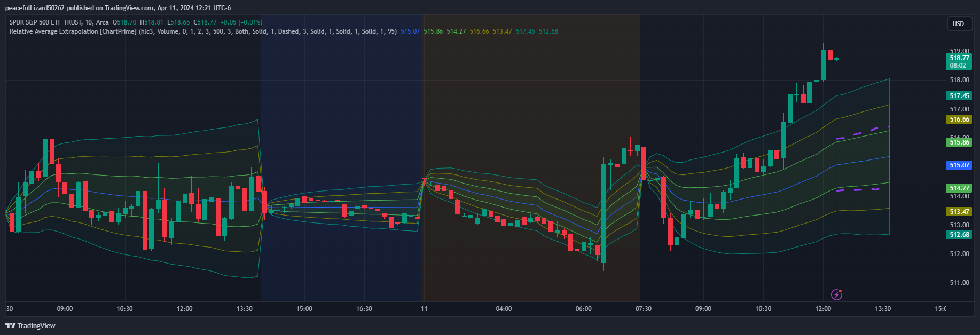The width and height of the screenshot is (980, 335).
Task: Open the USD currency selector
Action: click(x=959, y=23)
